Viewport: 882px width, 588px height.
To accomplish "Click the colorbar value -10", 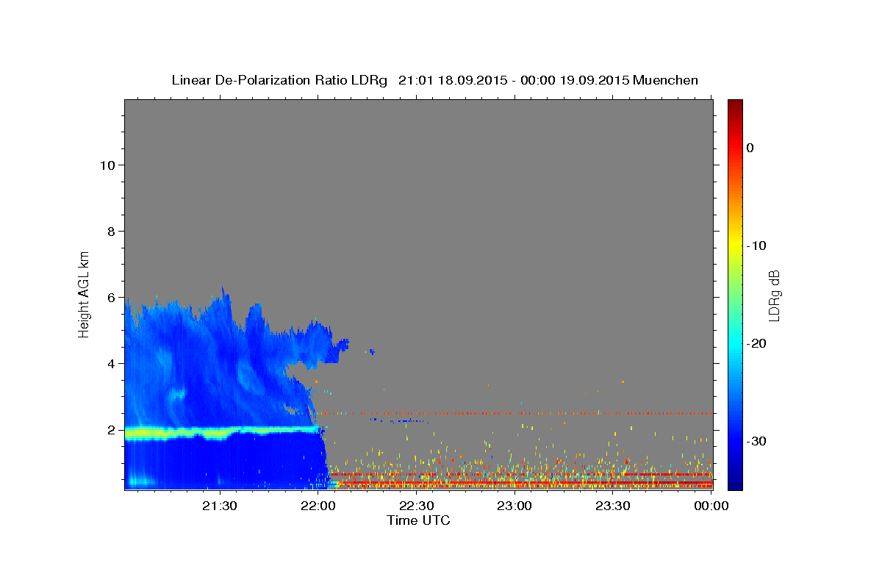I will 757,245.
